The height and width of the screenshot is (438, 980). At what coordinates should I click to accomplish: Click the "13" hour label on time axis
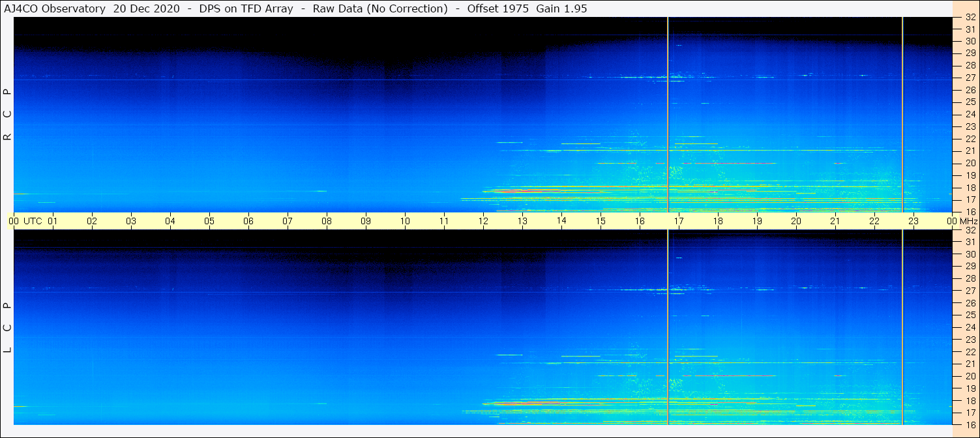(x=522, y=221)
